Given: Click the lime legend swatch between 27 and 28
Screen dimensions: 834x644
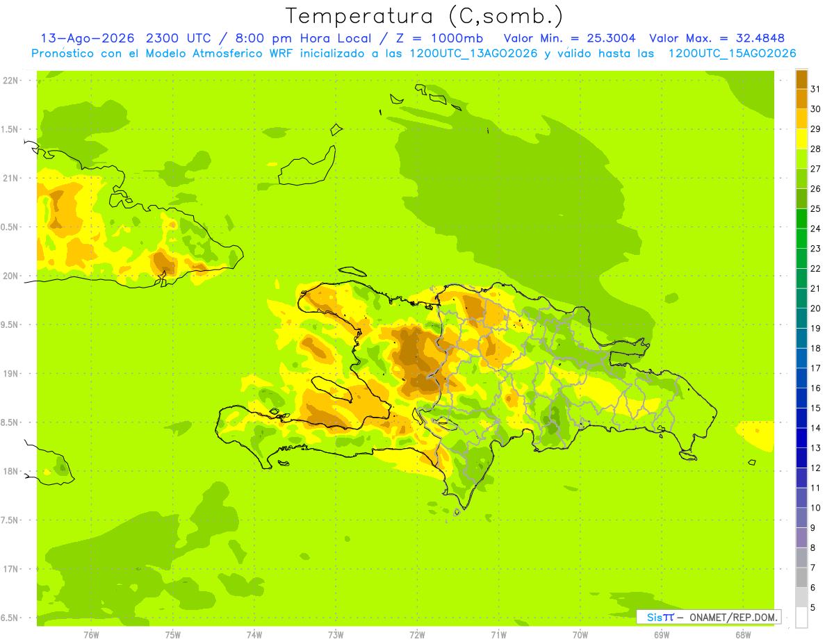Looking at the screenshot, I should coord(801,158).
